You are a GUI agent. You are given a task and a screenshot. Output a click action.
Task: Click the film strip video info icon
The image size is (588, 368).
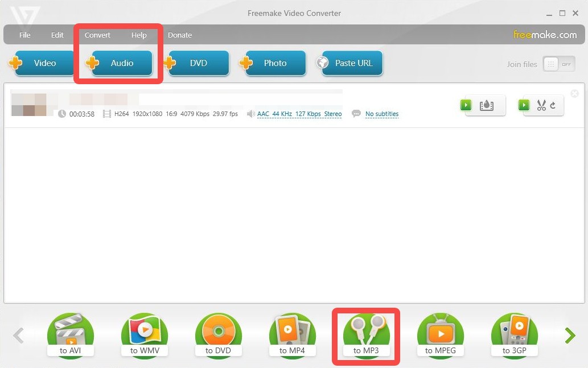point(107,114)
